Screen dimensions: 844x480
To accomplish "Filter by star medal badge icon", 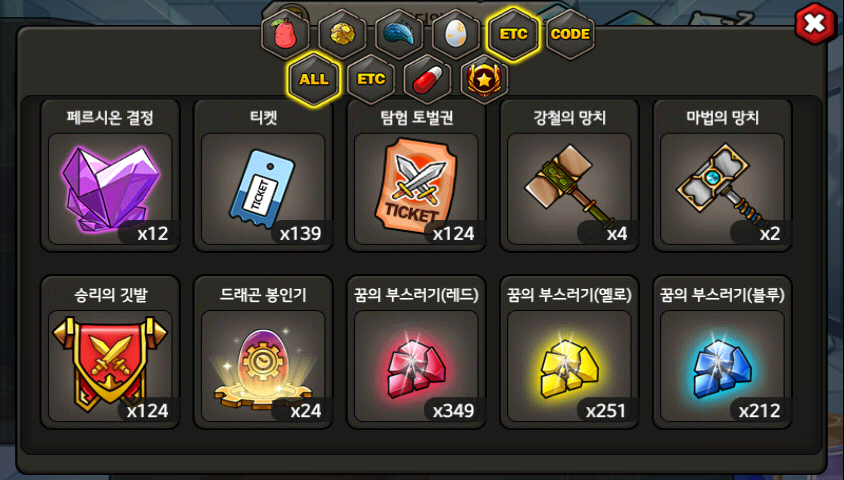I will pos(484,79).
